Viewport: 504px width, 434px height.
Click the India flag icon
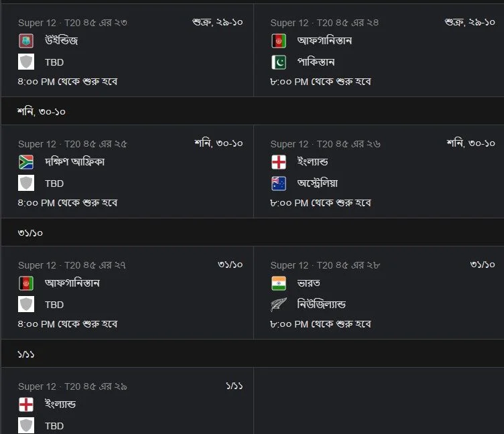click(x=279, y=283)
